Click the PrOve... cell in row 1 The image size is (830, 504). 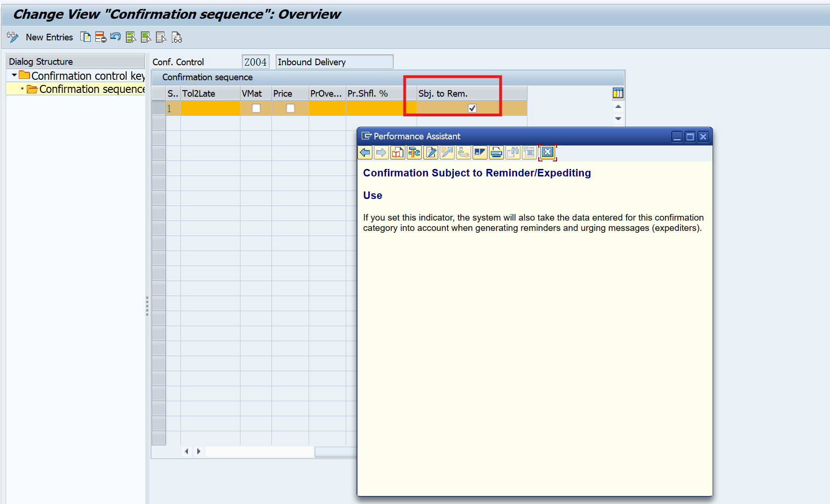click(327, 108)
